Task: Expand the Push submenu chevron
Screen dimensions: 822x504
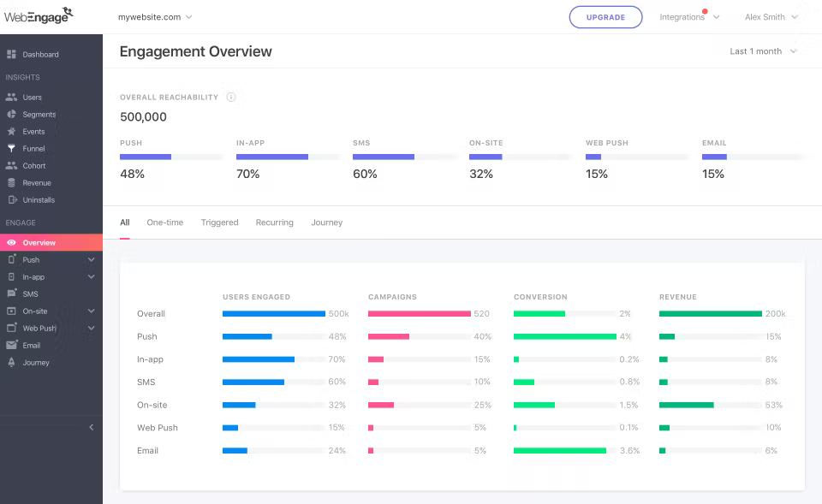Action: 92,259
